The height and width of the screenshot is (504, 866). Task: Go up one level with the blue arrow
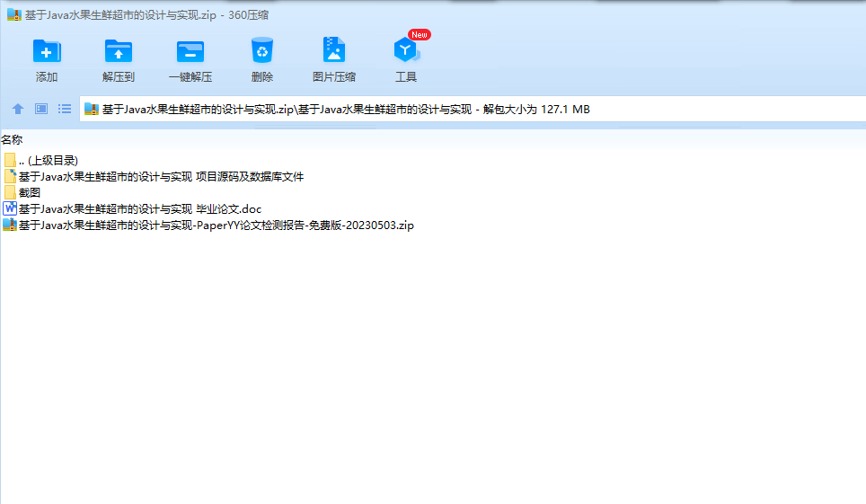(x=18, y=109)
